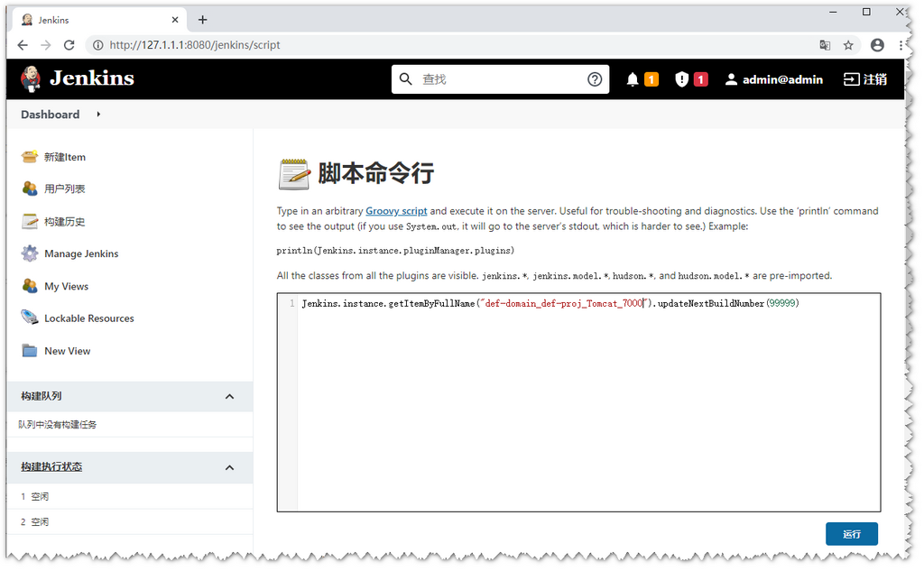This screenshot has height=571, width=924.
Task: Select executor row 2 空闲
Action: [130, 522]
